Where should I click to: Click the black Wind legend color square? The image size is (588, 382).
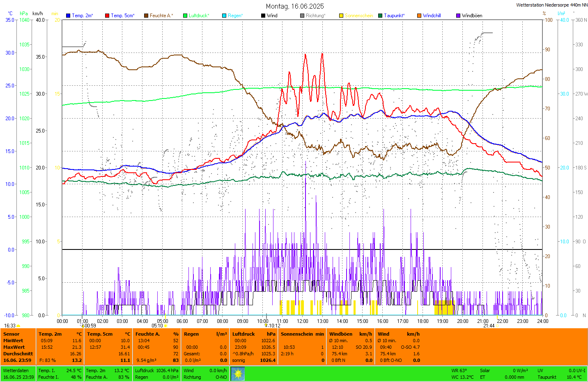click(263, 16)
